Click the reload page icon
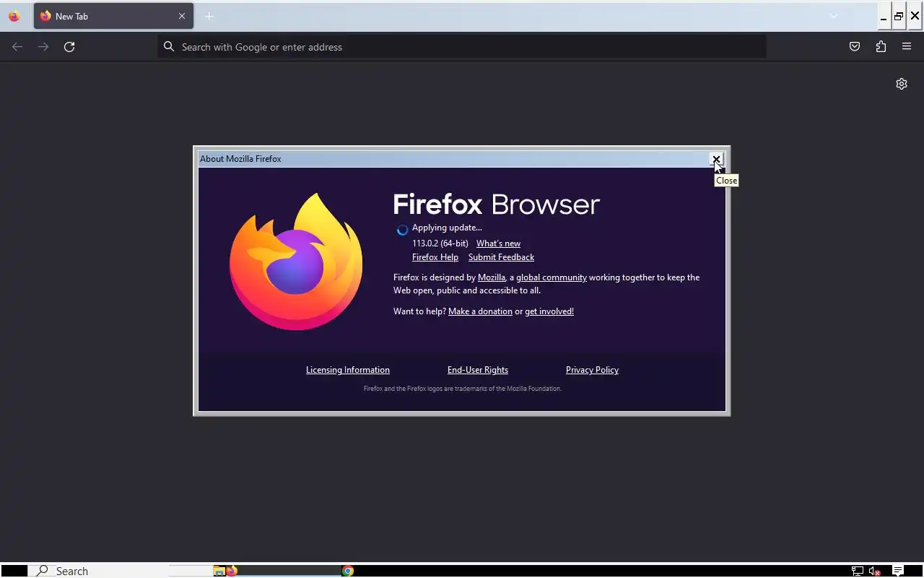 (x=69, y=47)
